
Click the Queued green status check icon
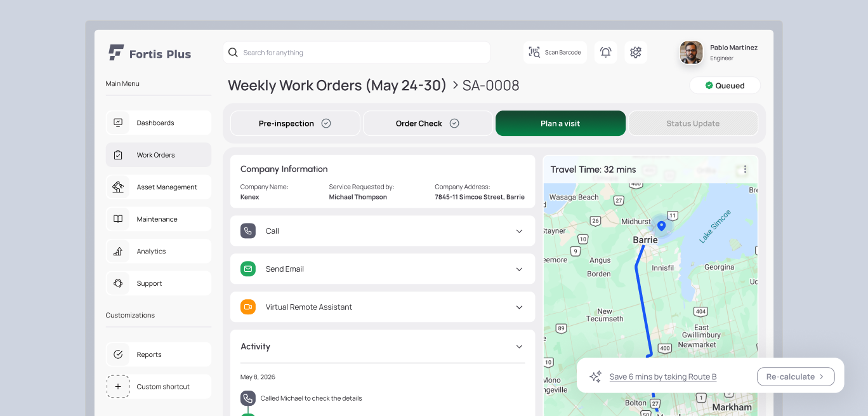(709, 85)
